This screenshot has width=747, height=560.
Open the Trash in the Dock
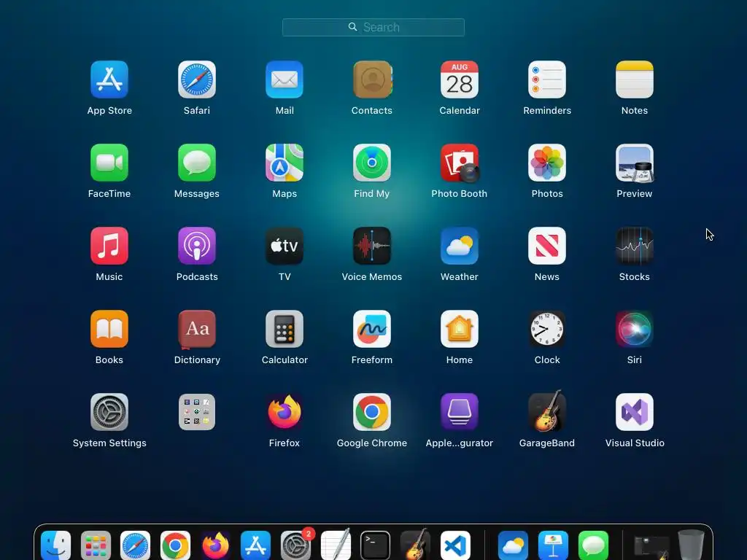coord(691,545)
